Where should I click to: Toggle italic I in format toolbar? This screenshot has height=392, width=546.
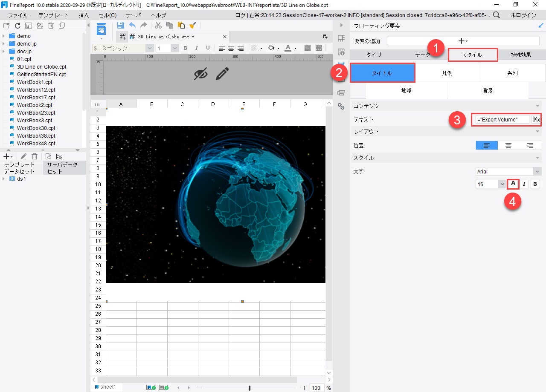coord(197,48)
